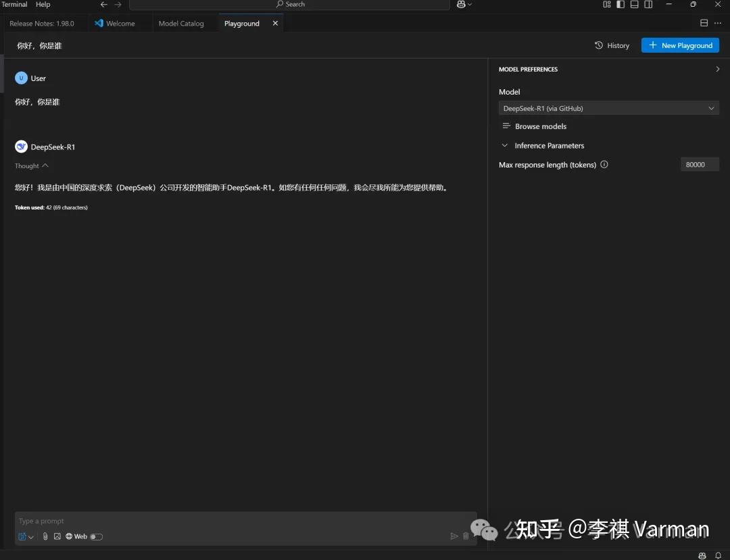Image resolution: width=730 pixels, height=560 pixels.
Task: Click the attach image icon in prompt bar
Action: pyautogui.click(x=57, y=536)
